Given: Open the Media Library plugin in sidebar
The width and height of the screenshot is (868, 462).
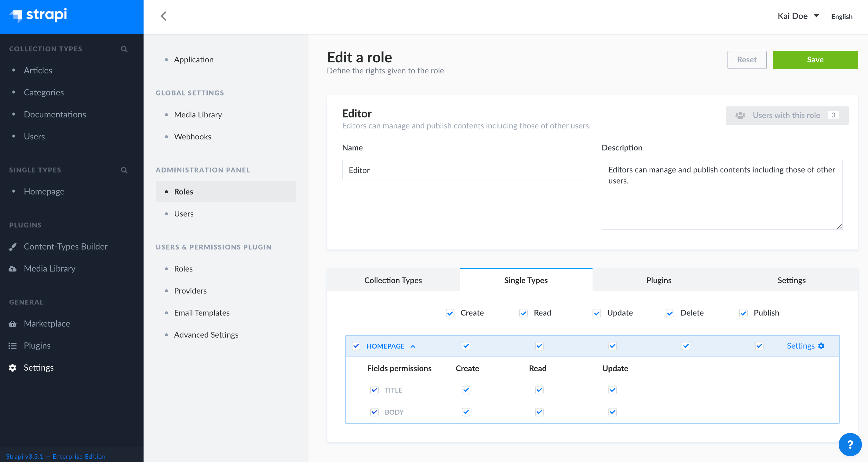Looking at the screenshot, I should (x=49, y=268).
